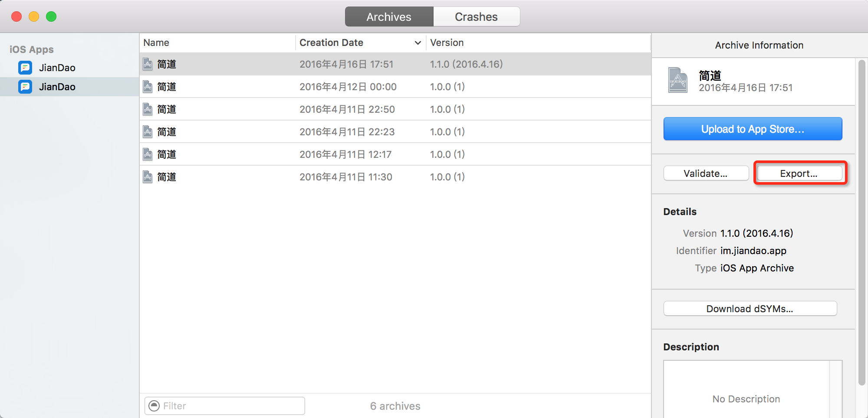
Task: Click the large archive icon in Archive Information
Action: pyautogui.click(x=677, y=80)
